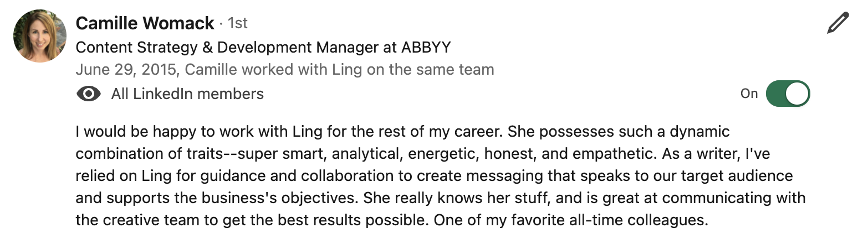
Task: Click the line starting "relied on Ling"
Action: click(x=434, y=176)
